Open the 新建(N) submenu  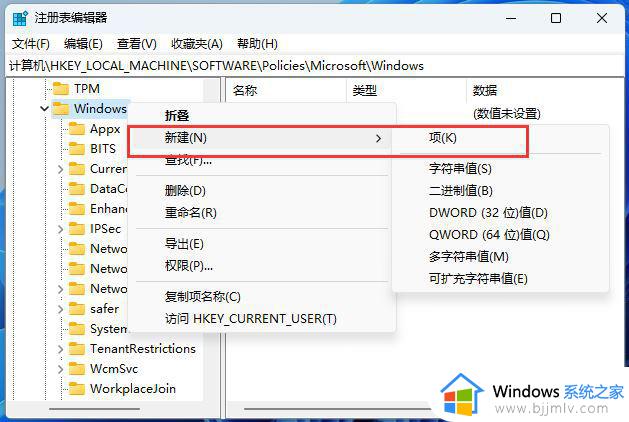[x=260, y=138]
